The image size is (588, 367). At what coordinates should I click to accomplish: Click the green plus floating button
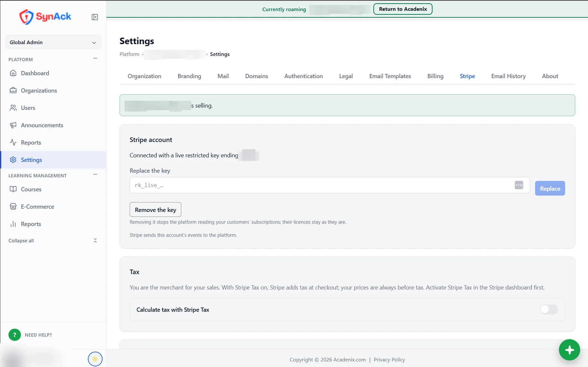coord(569,350)
